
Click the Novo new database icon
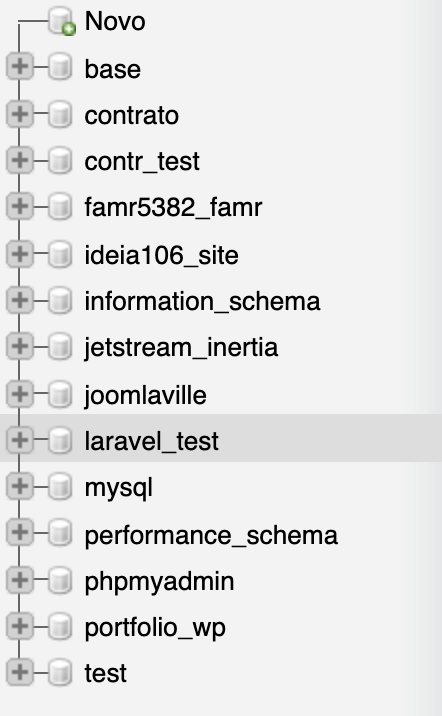(62, 21)
